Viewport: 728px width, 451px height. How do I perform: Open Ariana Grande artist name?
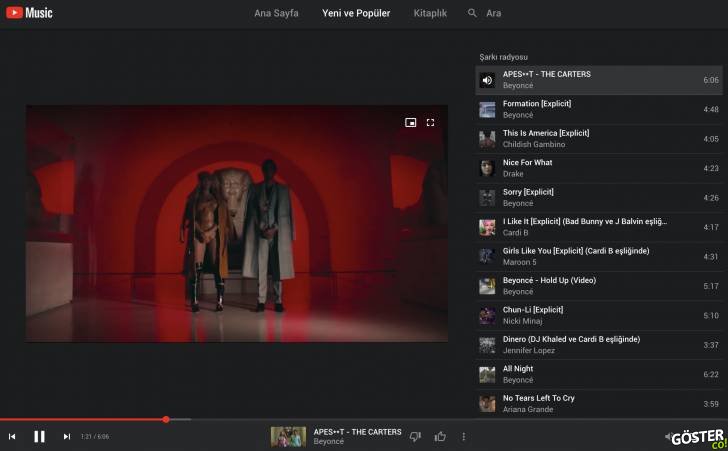(528, 409)
